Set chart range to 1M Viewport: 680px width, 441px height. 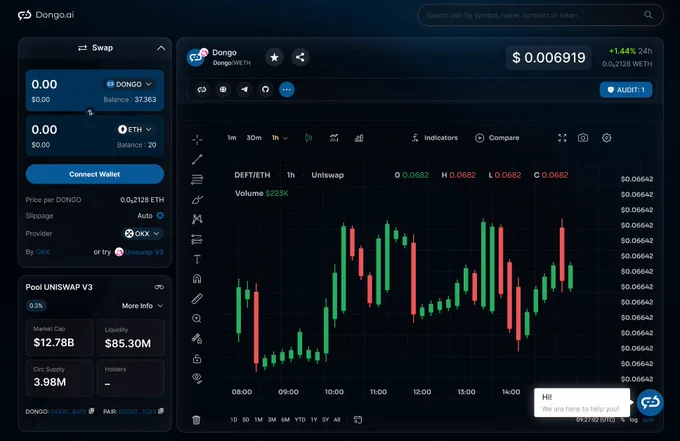click(x=258, y=420)
